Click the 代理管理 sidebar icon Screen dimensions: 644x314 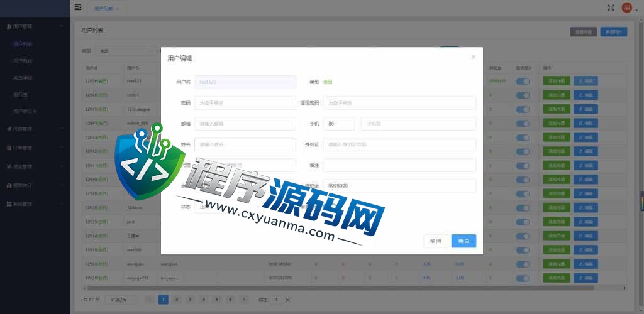click(9, 129)
